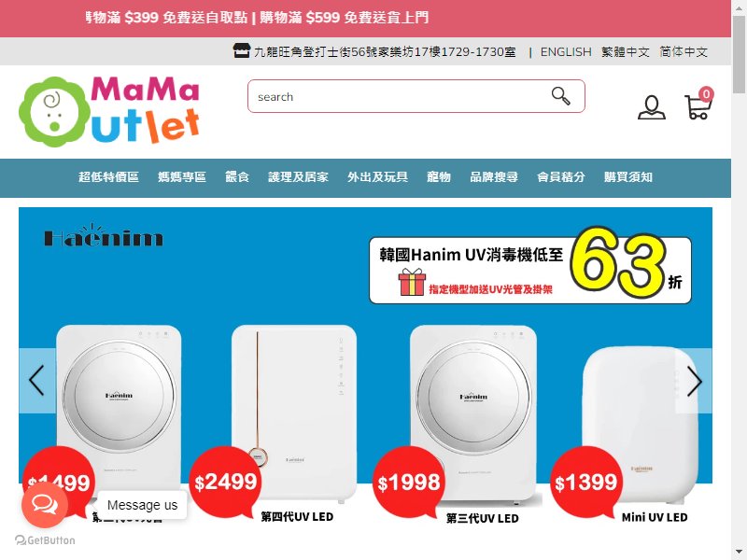Advance to next banner slide arrow
747x560 pixels.
tap(694, 381)
